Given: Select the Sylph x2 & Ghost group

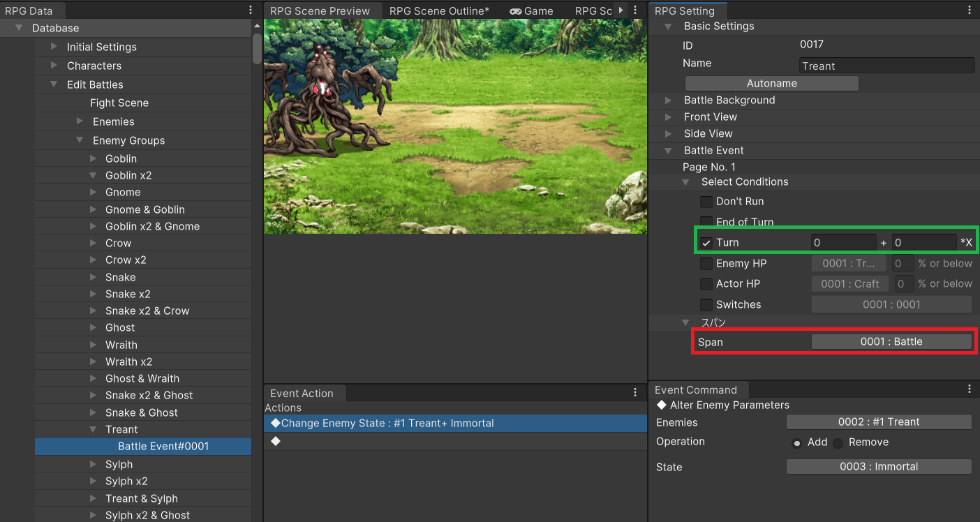Looking at the screenshot, I should (x=147, y=516).
